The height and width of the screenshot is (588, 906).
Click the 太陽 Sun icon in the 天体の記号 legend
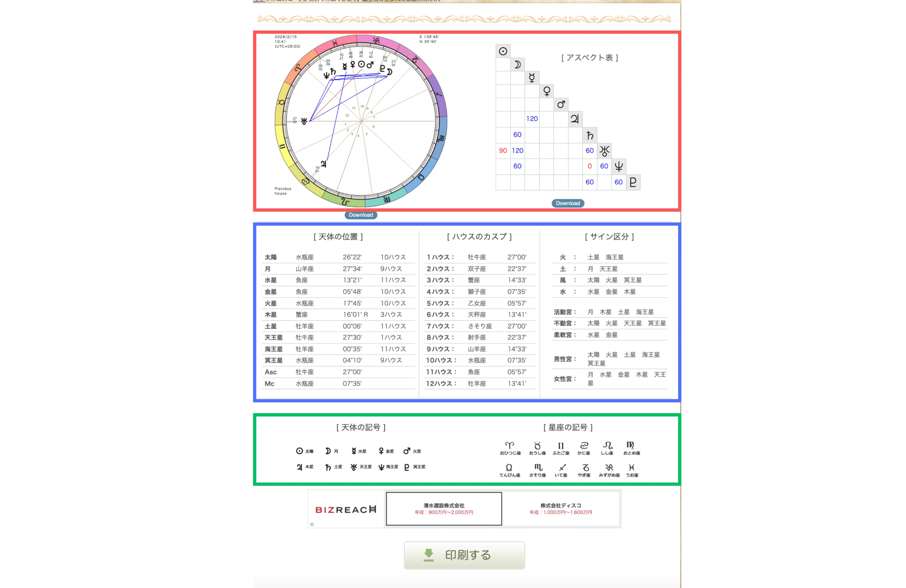click(x=300, y=451)
